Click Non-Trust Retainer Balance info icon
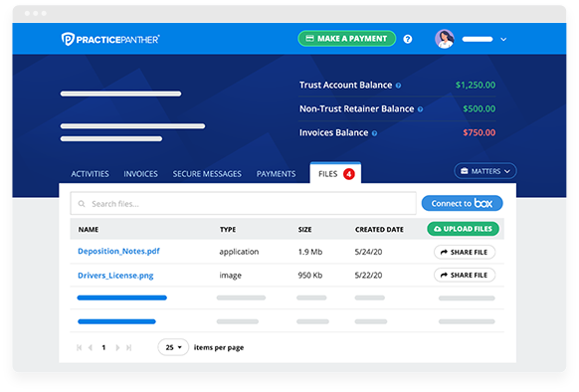 420,109
